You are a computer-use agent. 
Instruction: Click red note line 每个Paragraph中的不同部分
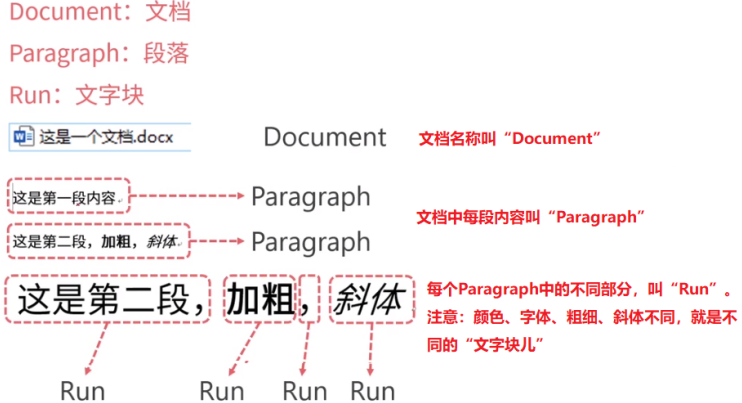click(x=580, y=289)
